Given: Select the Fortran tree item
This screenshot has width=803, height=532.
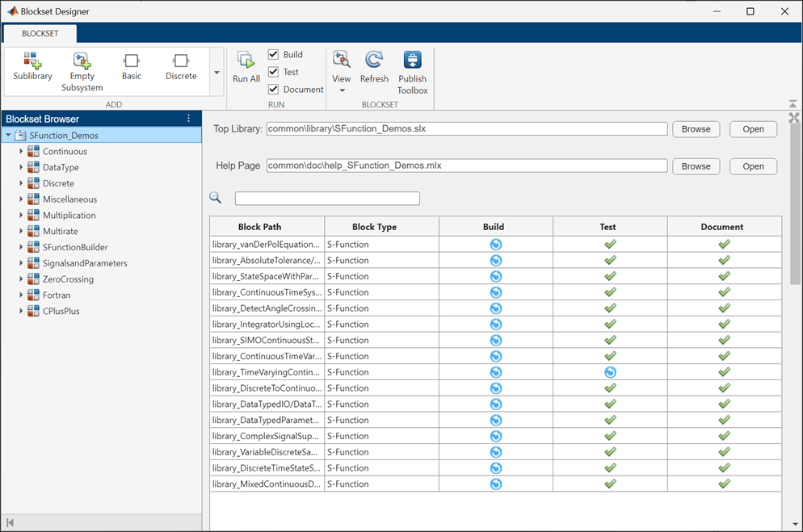Looking at the screenshot, I should (56, 295).
